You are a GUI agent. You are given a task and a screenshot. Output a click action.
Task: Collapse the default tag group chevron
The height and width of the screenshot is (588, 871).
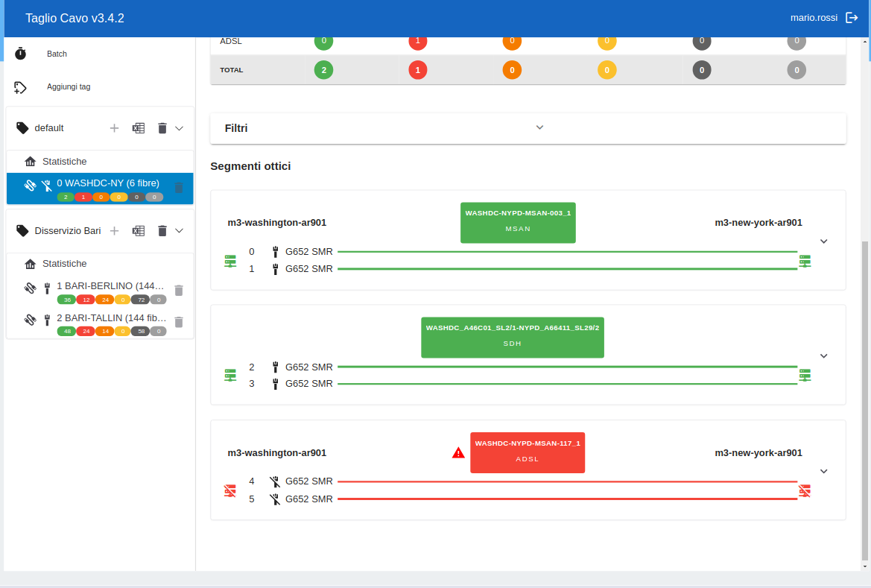click(x=179, y=128)
